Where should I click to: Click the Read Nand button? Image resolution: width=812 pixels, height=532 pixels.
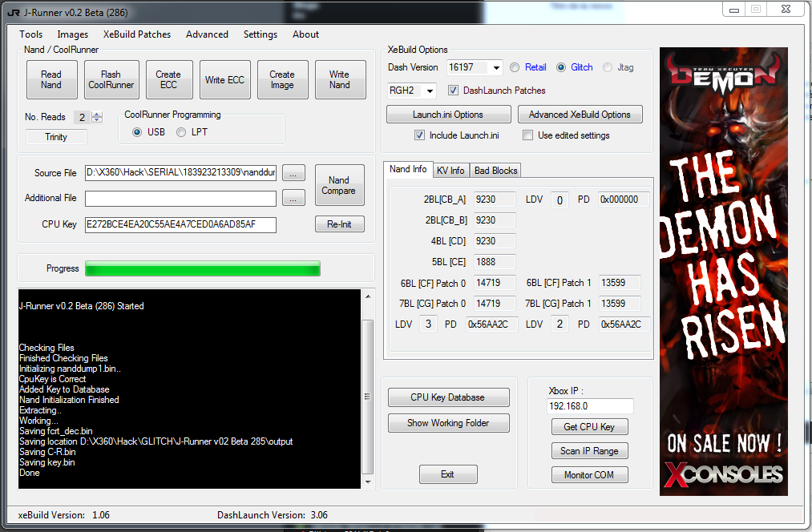50,80
